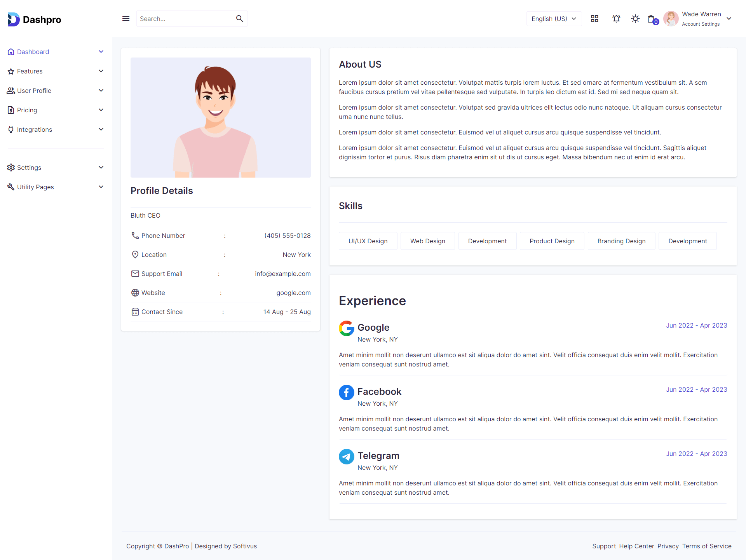This screenshot has width=746, height=560.
Task: Click the search magnifier icon
Action: (239, 19)
